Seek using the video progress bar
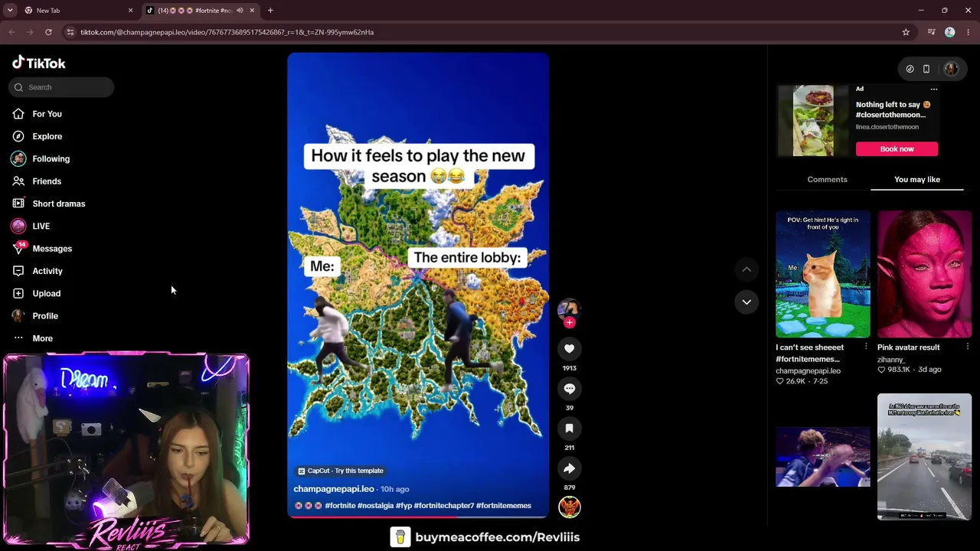 click(418, 517)
